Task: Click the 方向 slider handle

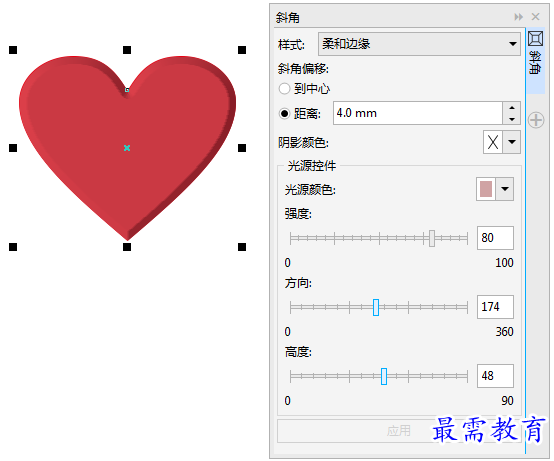Action: 376,307
